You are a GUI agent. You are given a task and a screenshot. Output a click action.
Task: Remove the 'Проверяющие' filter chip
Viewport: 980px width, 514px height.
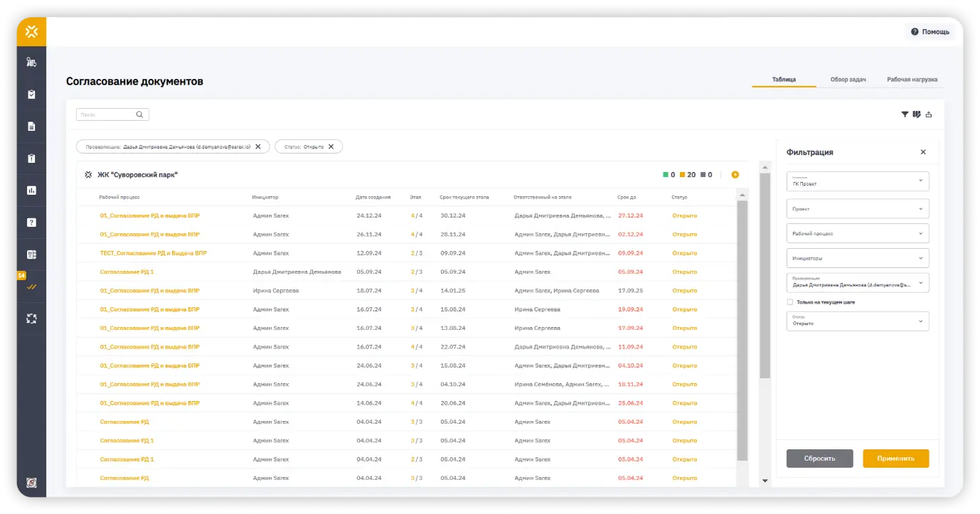(258, 146)
